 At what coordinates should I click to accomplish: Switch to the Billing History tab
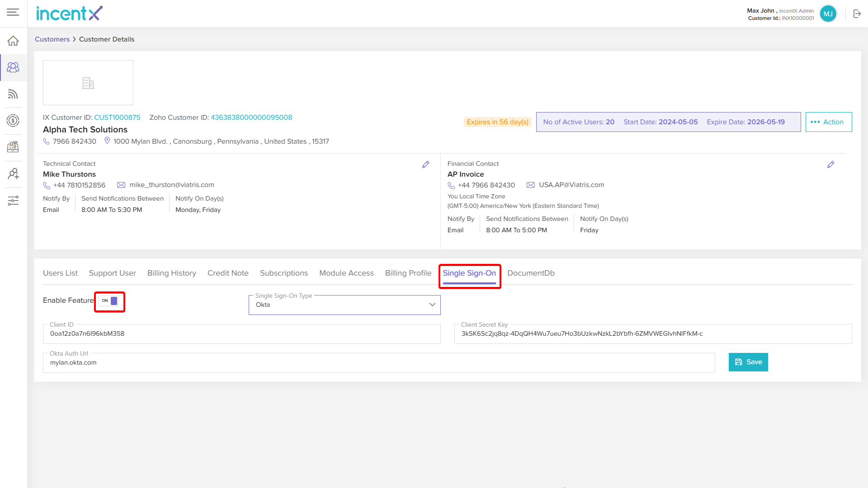tap(171, 273)
